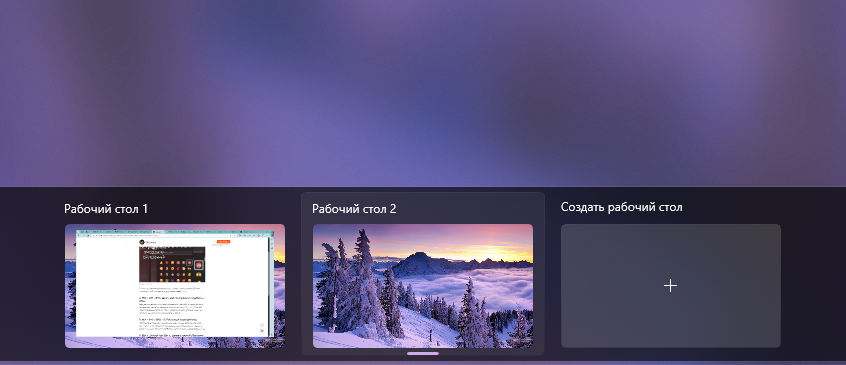Click the Рабочий стол 1 label
846x365 pixels.
106,209
